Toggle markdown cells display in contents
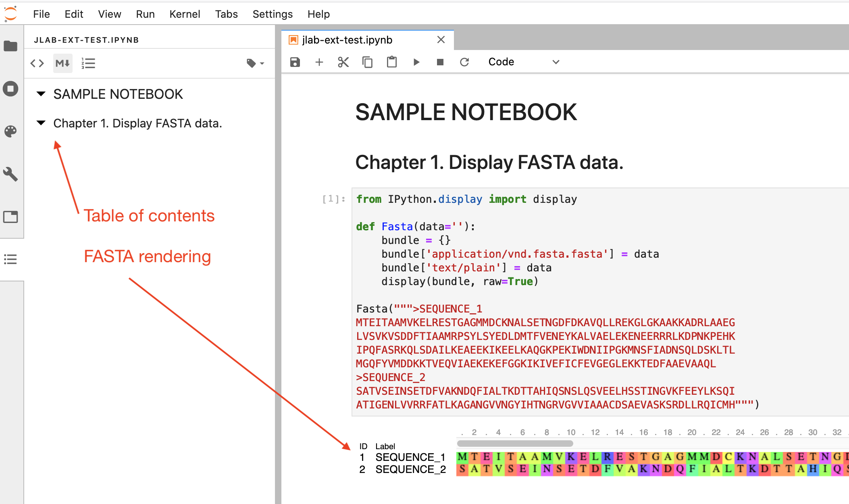849x504 pixels. [x=62, y=63]
